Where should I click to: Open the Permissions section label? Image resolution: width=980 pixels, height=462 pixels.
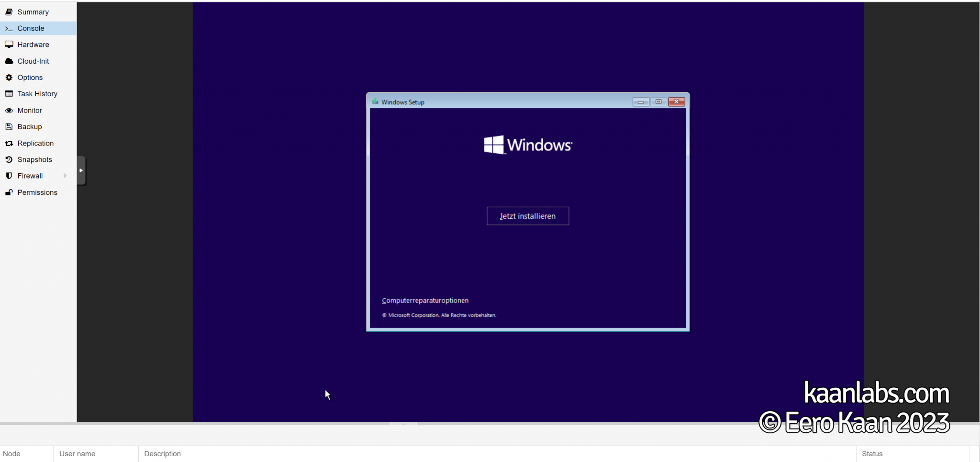pyautogui.click(x=37, y=192)
